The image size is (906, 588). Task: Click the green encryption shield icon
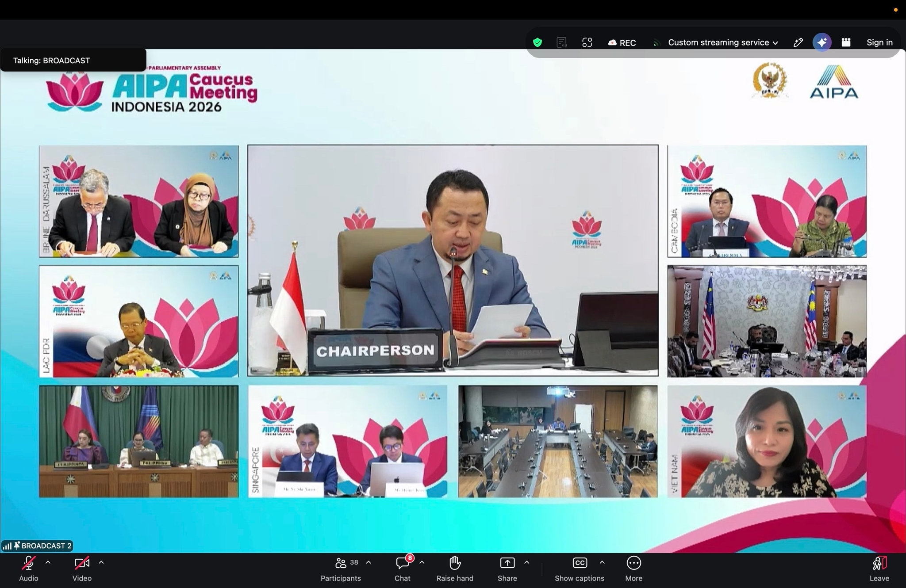pos(537,42)
